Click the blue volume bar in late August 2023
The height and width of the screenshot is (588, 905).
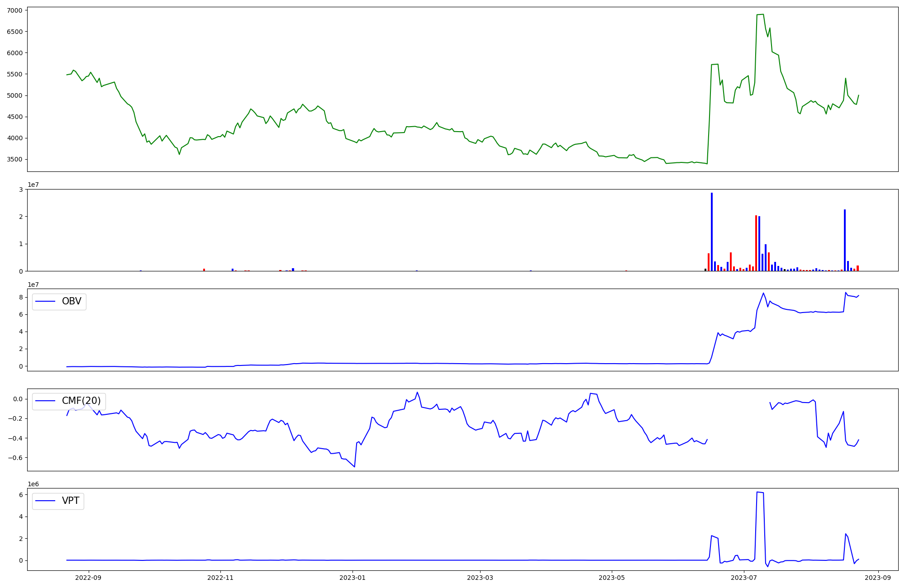pos(844,240)
